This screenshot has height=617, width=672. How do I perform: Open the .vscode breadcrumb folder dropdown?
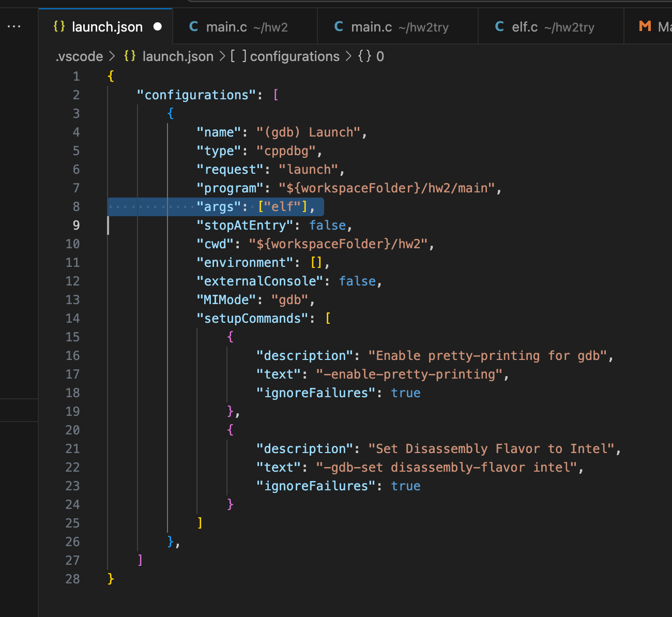79,56
